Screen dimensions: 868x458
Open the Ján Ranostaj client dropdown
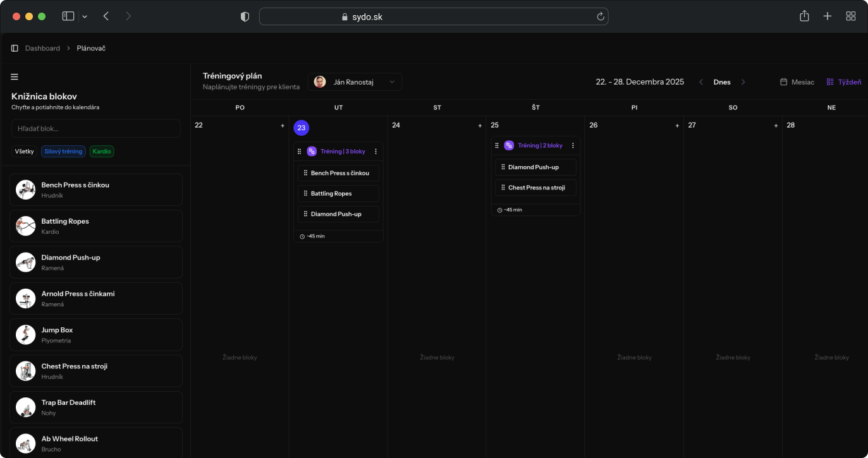coord(355,82)
